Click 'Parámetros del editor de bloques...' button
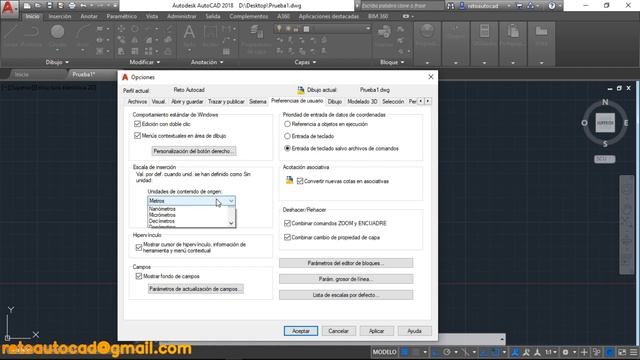The width and height of the screenshot is (640, 360). coord(346,263)
